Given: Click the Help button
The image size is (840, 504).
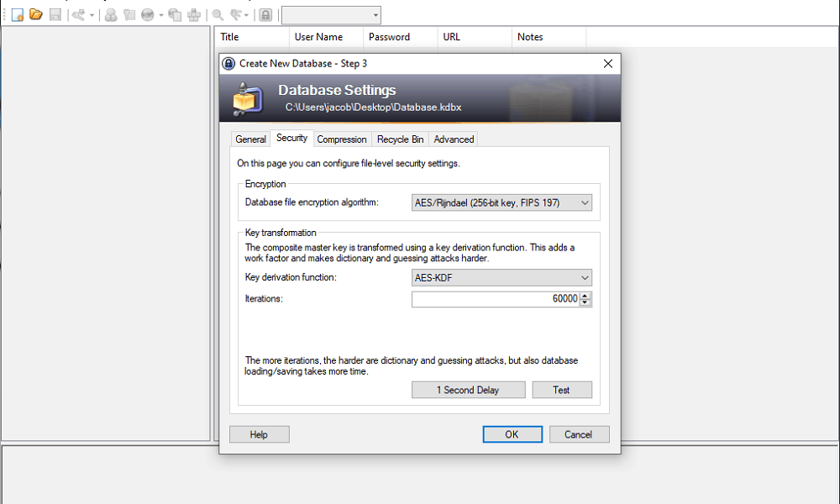Looking at the screenshot, I should pyautogui.click(x=260, y=434).
